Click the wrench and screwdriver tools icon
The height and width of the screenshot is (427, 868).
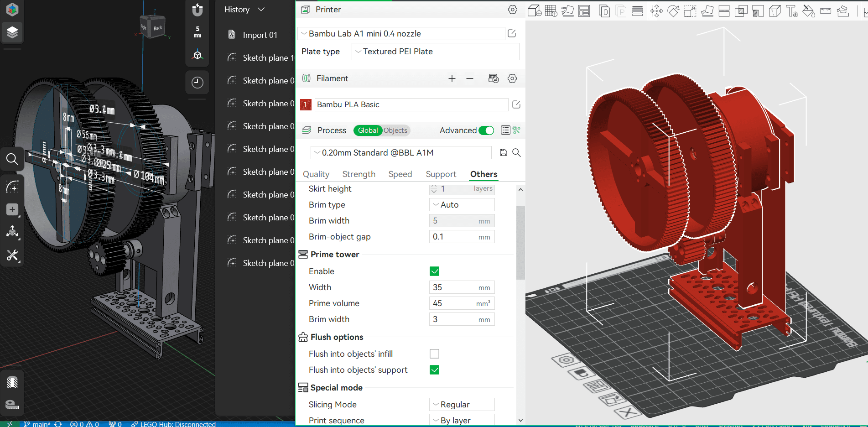[x=12, y=255]
